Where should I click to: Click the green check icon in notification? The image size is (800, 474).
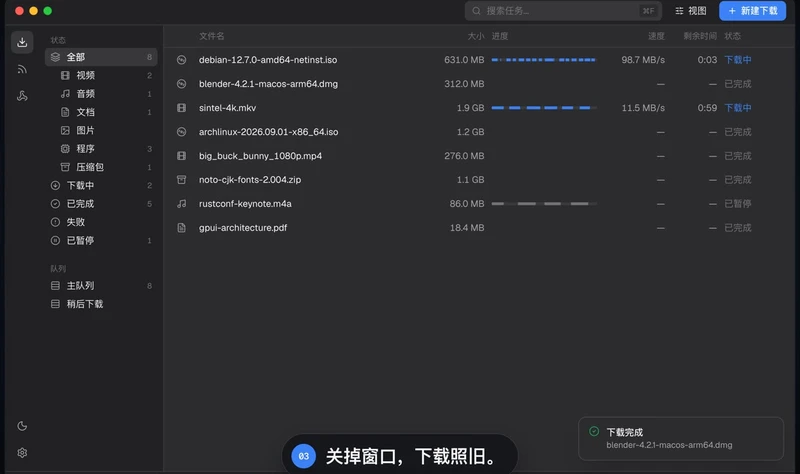point(594,432)
